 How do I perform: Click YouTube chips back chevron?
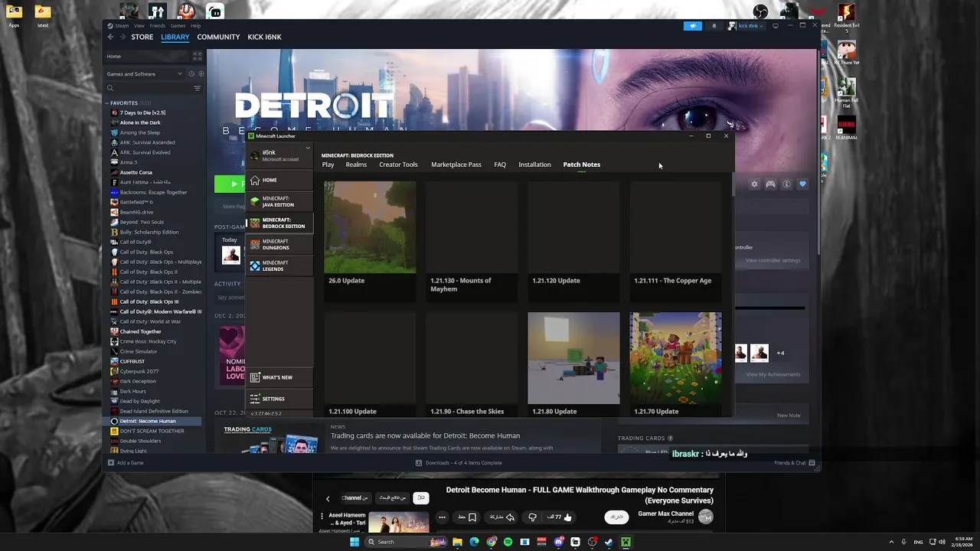(328, 498)
